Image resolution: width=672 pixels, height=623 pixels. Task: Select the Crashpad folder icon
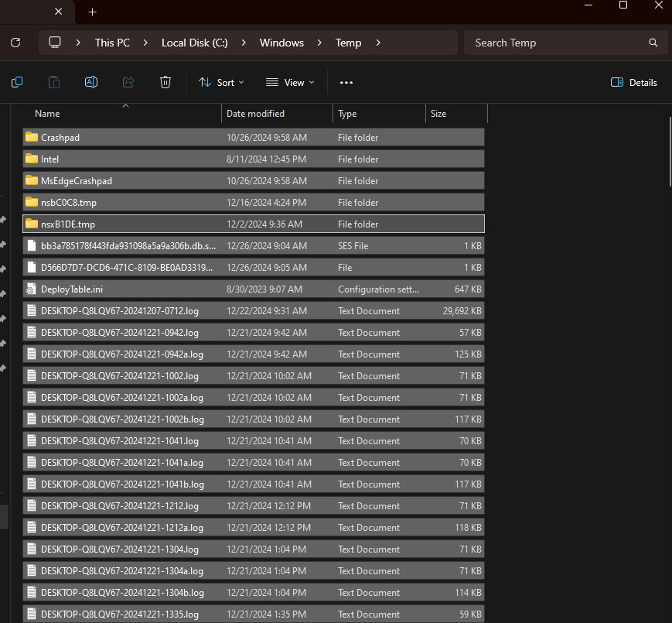pyautogui.click(x=31, y=137)
